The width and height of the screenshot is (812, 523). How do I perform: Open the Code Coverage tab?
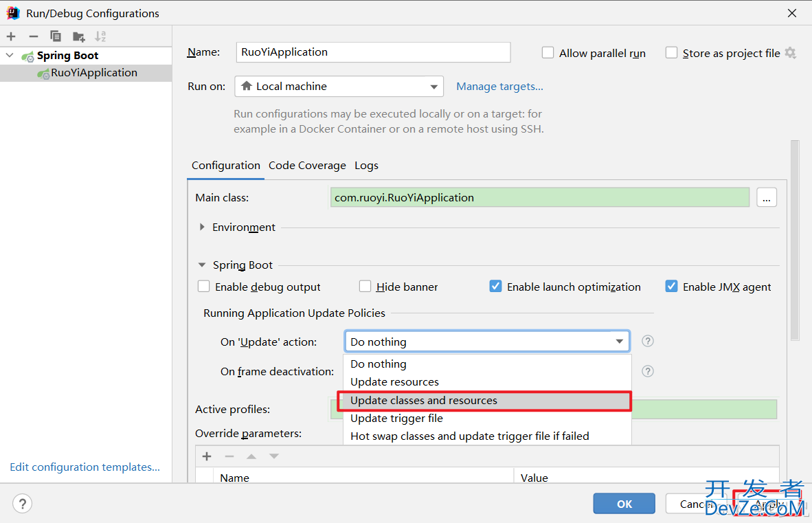point(307,166)
